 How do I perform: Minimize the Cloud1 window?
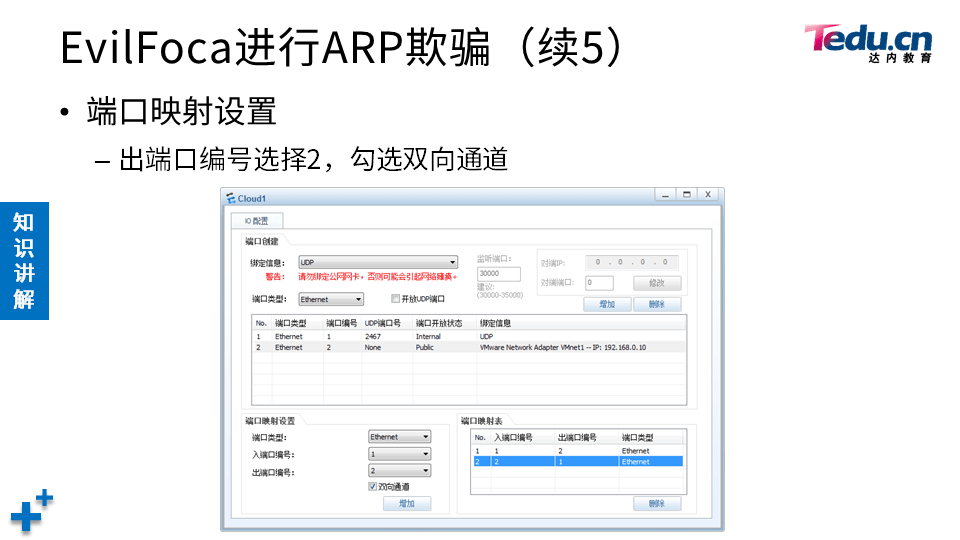tap(665, 195)
